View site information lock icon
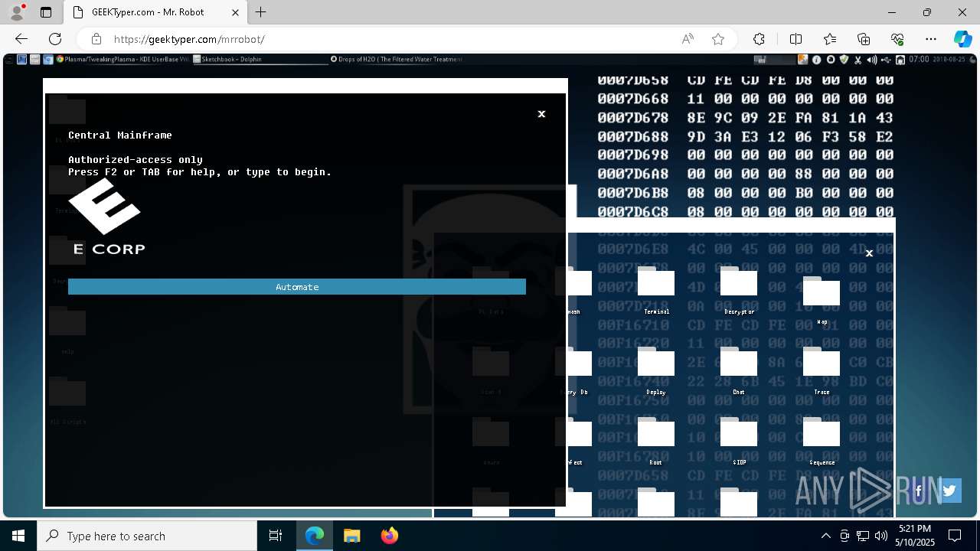The height and width of the screenshot is (551, 980). pos(96,39)
